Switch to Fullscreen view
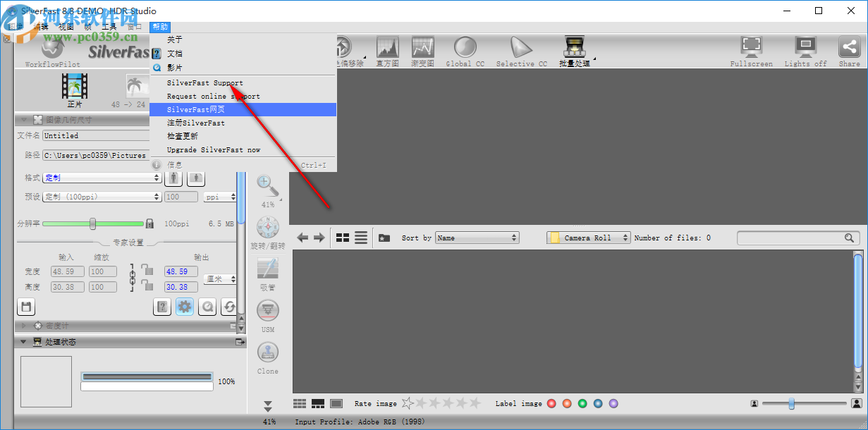The image size is (868, 430). click(751, 47)
